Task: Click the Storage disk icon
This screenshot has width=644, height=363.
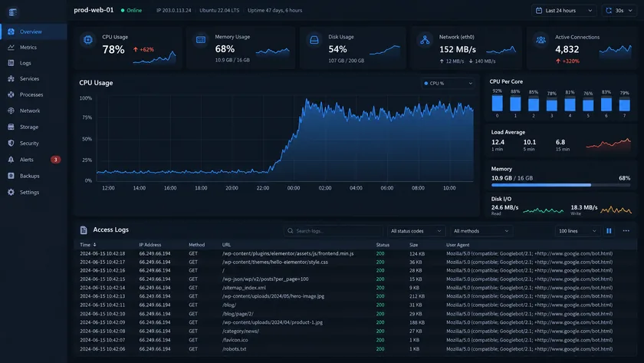Action: click(x=11, y=127)
